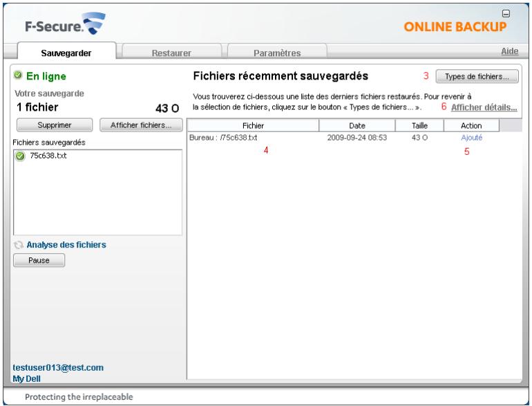Click the file analysis refresh icon

pyautogui.click(x=19, y=245)
